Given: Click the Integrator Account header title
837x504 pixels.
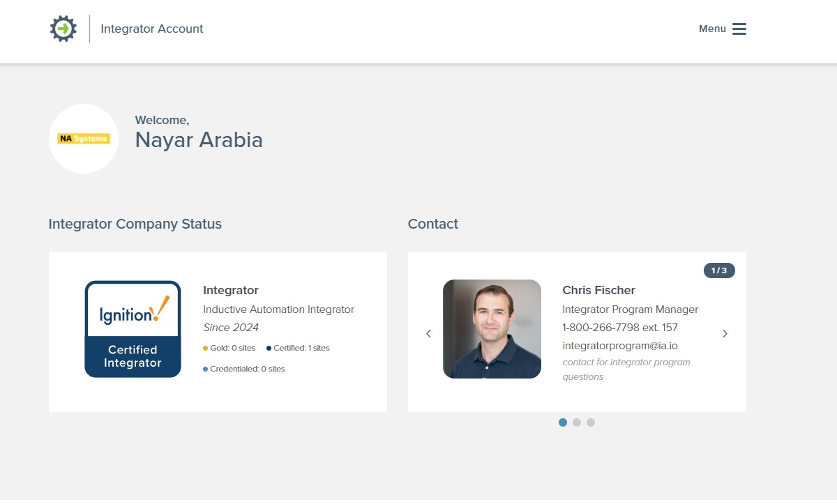Looking at the screenshot, I should click(x=152, y=29).
